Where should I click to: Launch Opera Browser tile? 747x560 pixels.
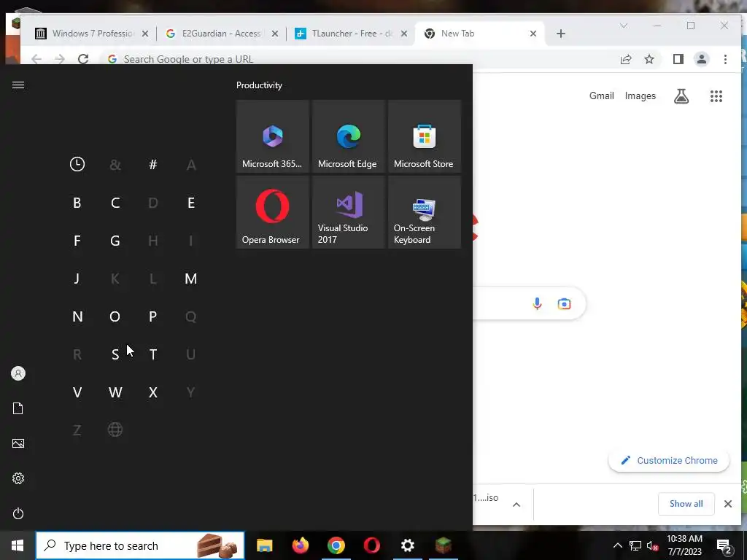click(273, 212)
